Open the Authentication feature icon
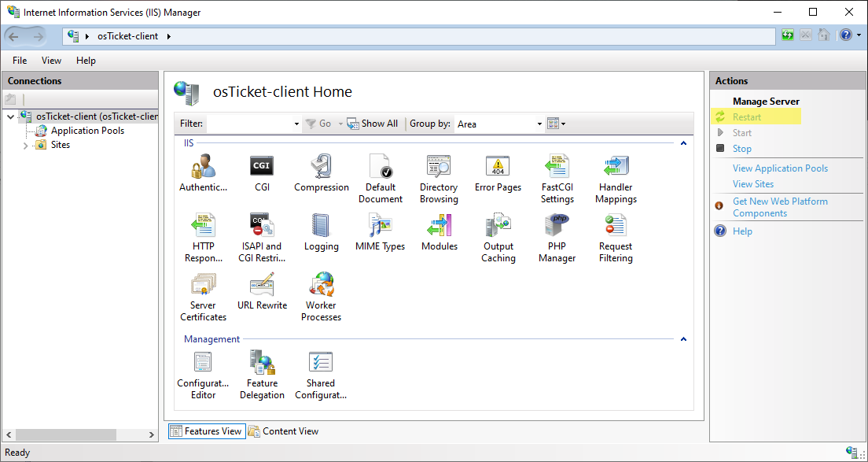Viewport: 868px width, 462px height. (x=203, y=173)
